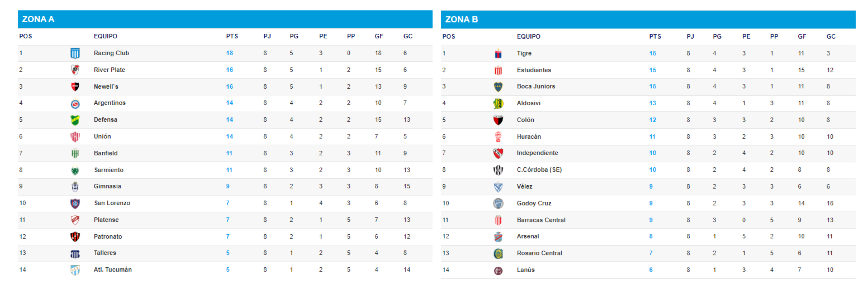
Task: Click the Rosario Central crest icon
Action: click(x=498, y=253)
